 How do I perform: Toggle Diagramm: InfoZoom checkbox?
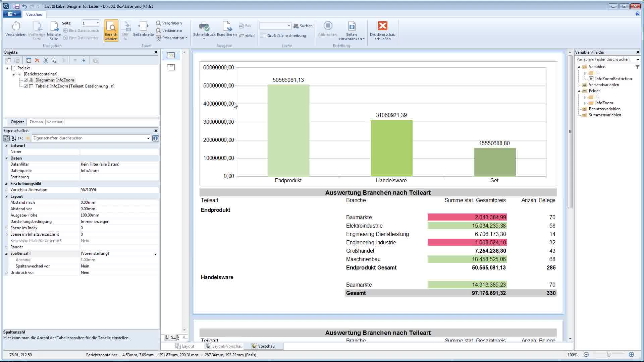[25, 80]
